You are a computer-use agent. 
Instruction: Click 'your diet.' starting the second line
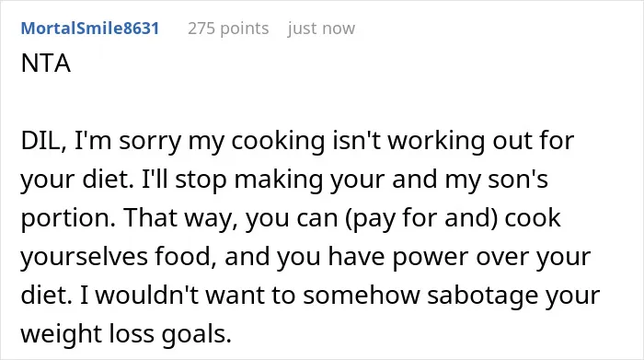tap(77, 180)
